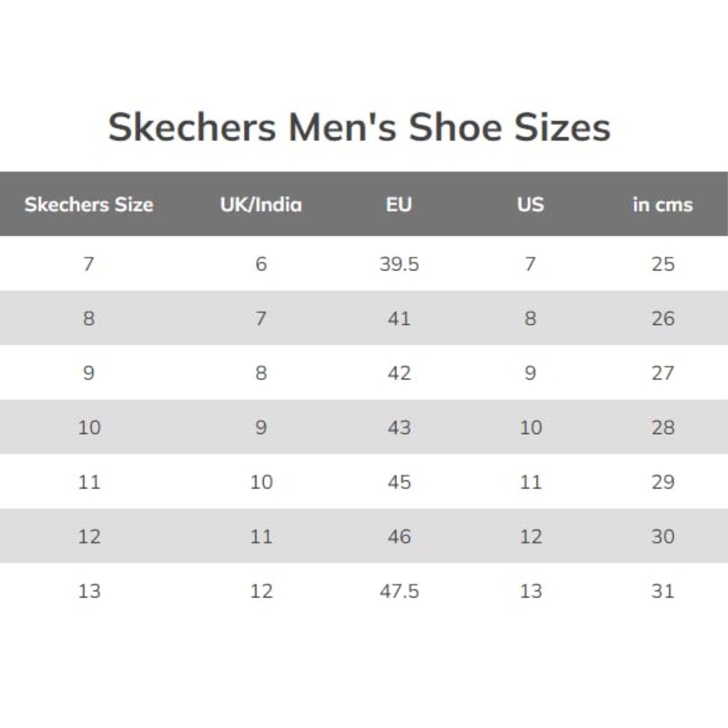Click the EU size 42 cell
The image size is (728, 728).
tap(399, 373)
